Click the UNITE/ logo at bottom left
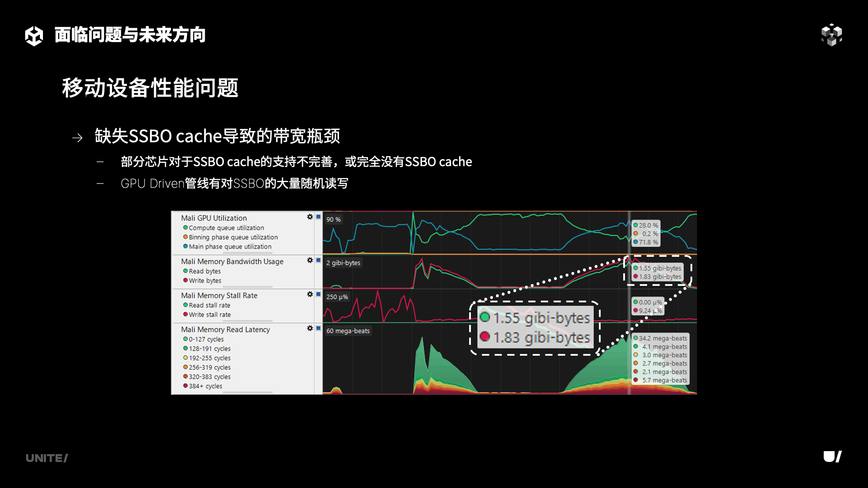868x488 pixels. 46,458
